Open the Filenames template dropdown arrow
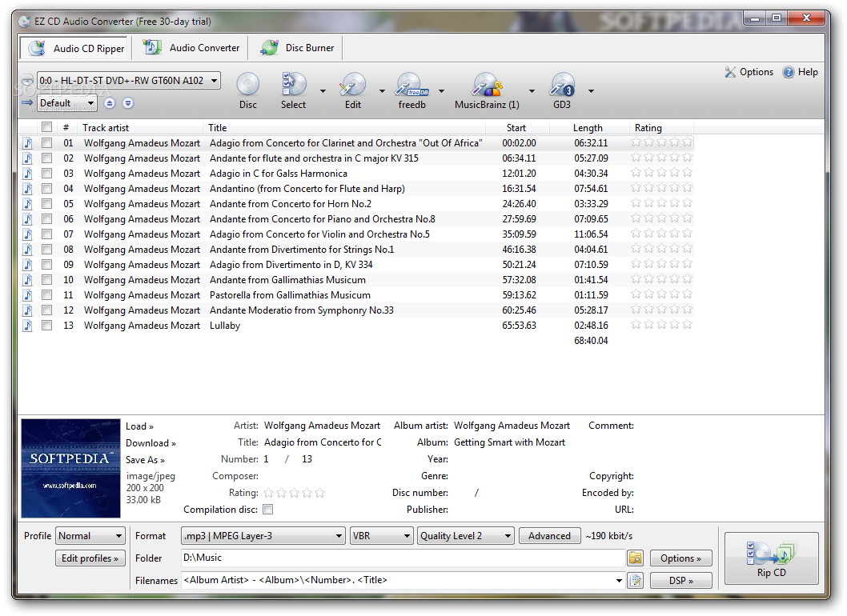Image resolution: width=847 pixels, height=616 pixels. click(x=619, y=580)
